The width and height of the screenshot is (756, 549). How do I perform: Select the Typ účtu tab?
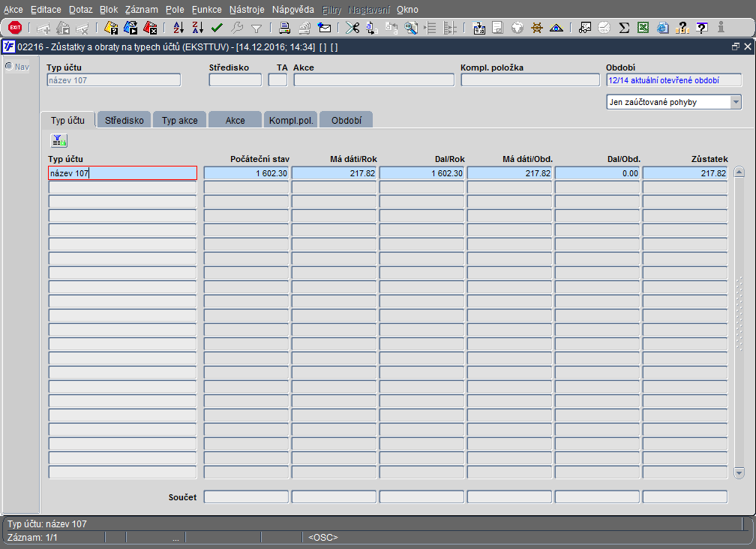[68, 120]
